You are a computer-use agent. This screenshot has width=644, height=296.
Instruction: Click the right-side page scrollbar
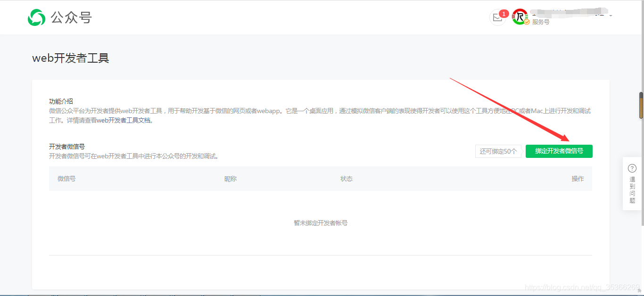[x=641, y=106]
